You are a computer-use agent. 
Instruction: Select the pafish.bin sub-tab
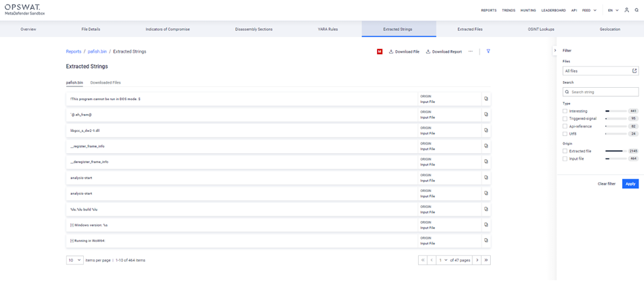point(75,82)
